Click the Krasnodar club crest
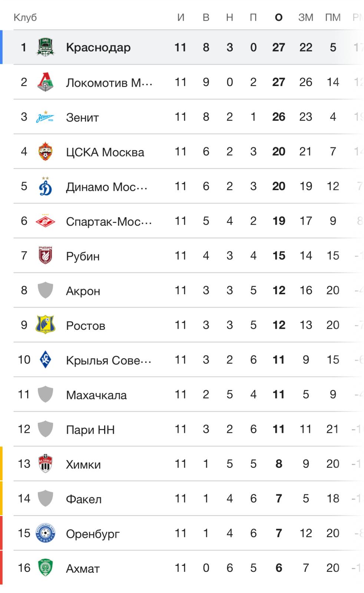The width and height of the screenshot is (364, 593). [x=45, y=47]
